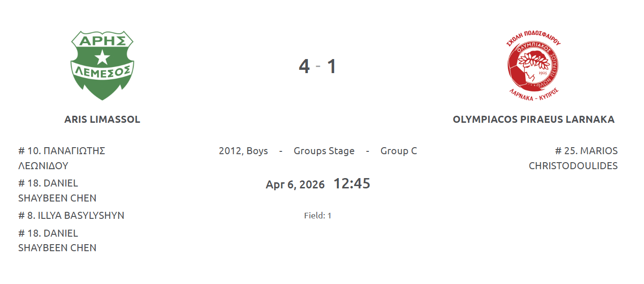
Task: Select scorer #10 ΠΑΝΑΓΙΩΤΗΣ ΛΕΩΝΙΔΟΥ
Action: tap(61, 158)
